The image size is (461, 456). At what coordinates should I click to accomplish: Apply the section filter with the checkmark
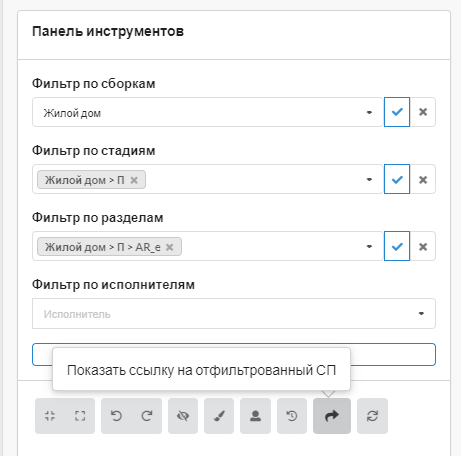397,246
